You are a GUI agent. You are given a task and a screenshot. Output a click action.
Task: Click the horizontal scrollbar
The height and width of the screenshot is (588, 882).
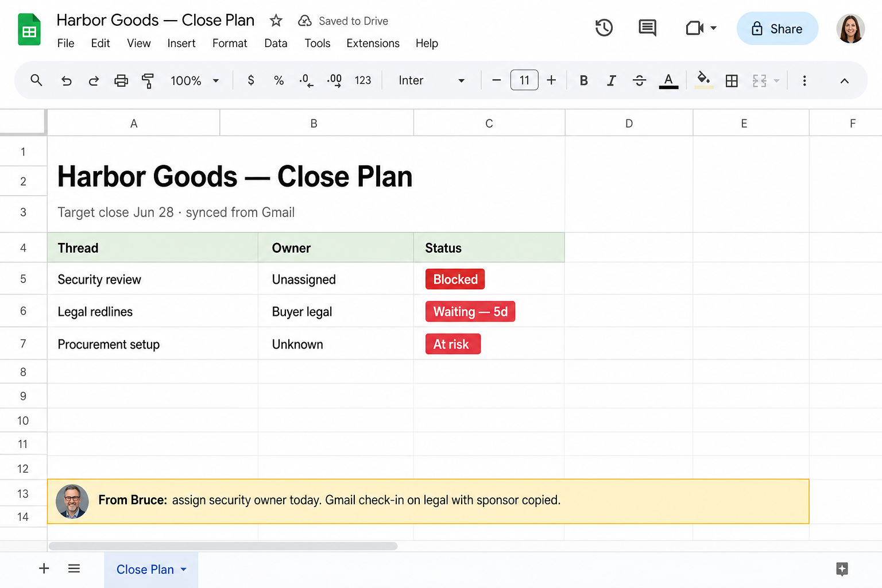point(223,546)
